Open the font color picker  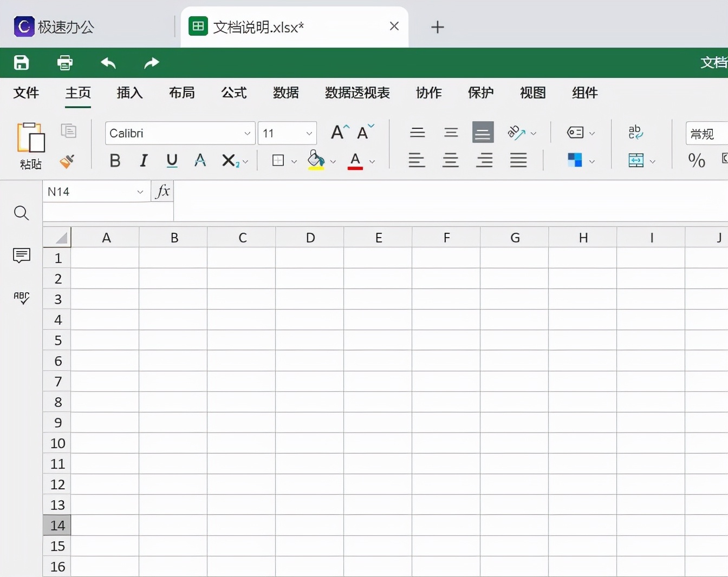373,161
